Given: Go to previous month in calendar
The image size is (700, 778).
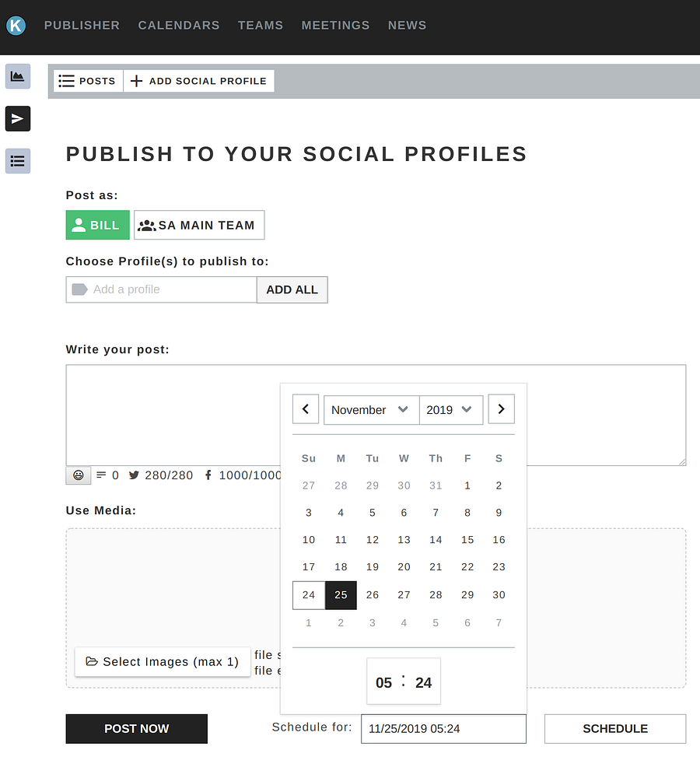Looking at the screenshot, I should [x=306, y=409].
